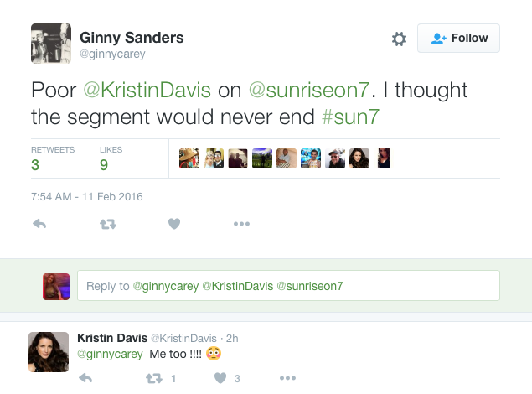Open more options on Kristin Davis' reply
The width and height of the screenshot is (532, 394).
click(287, 379)
